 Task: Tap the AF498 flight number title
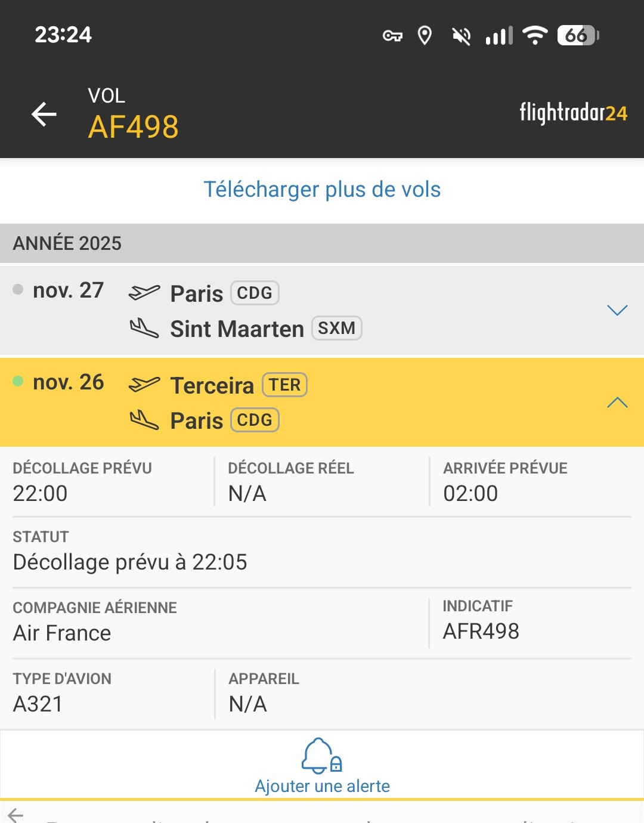(x=134, y=126)
